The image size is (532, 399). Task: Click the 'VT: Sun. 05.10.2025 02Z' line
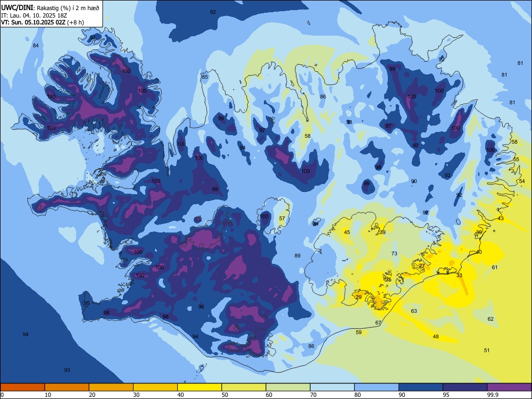pos(33,22)
